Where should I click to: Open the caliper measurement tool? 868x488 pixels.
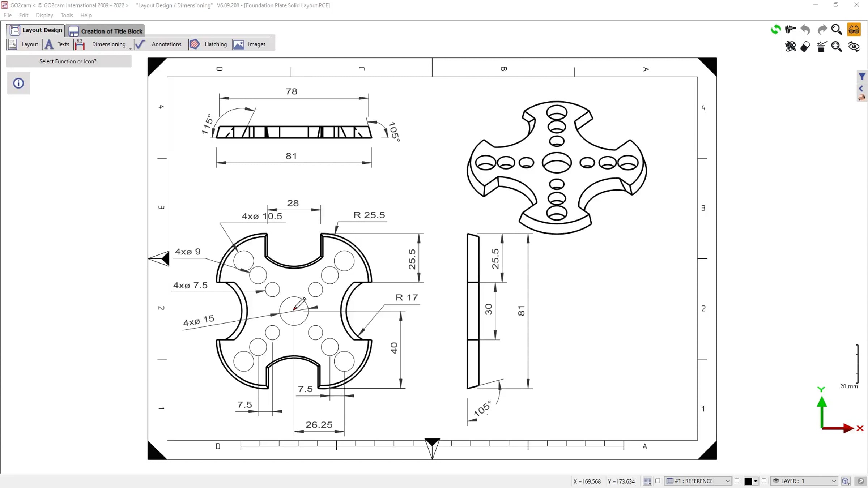pyautogui.click(x=791, y=29)
